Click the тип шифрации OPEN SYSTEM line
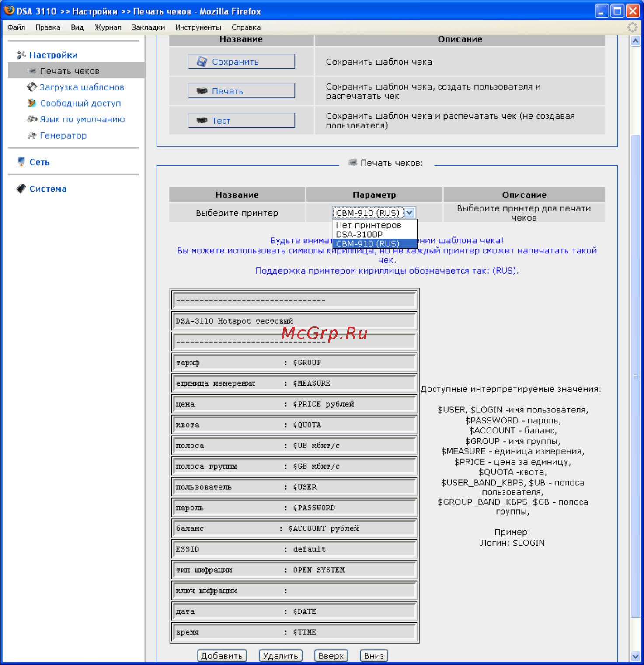644x665 pixels. (295, 570)
